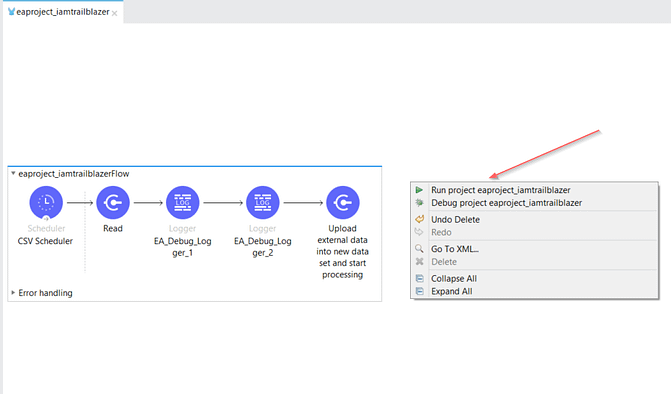
Task: Click the CSV Scheduler label
Action: (45, 241)
